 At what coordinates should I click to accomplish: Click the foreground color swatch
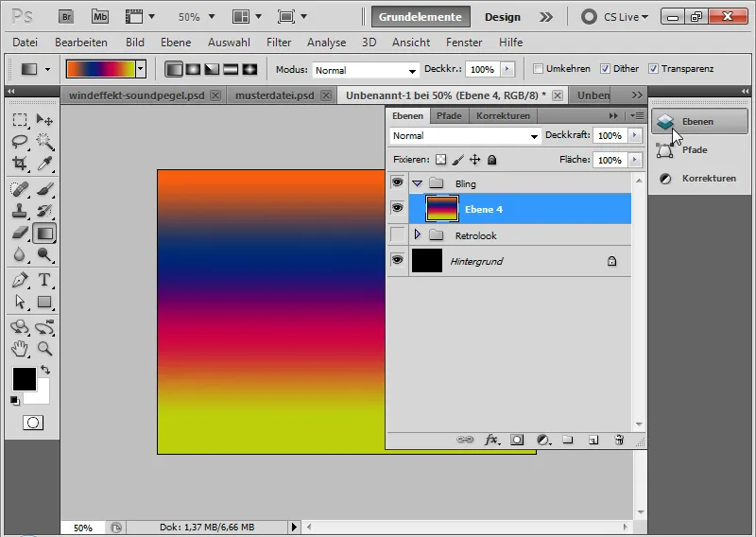click(x=24, y=379)
